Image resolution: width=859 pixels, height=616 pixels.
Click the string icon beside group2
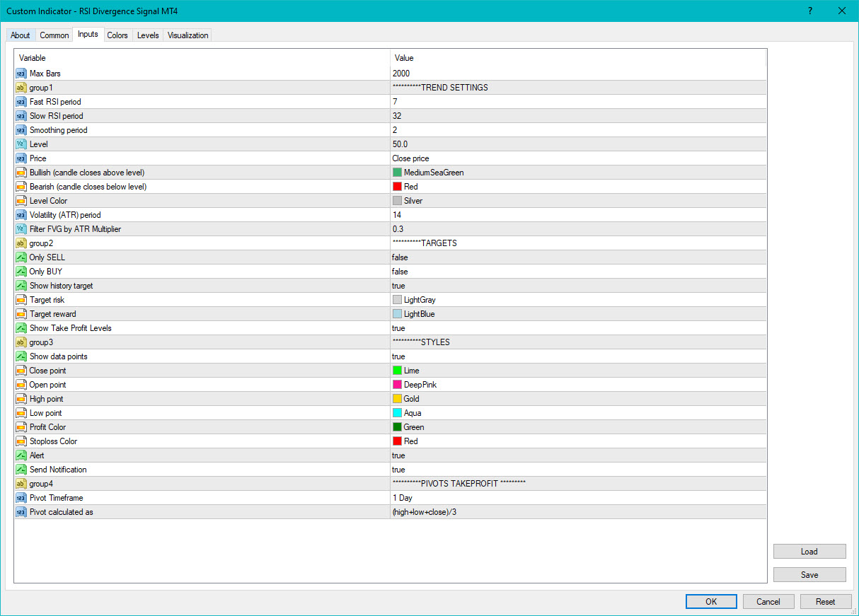tap(21, 243)
